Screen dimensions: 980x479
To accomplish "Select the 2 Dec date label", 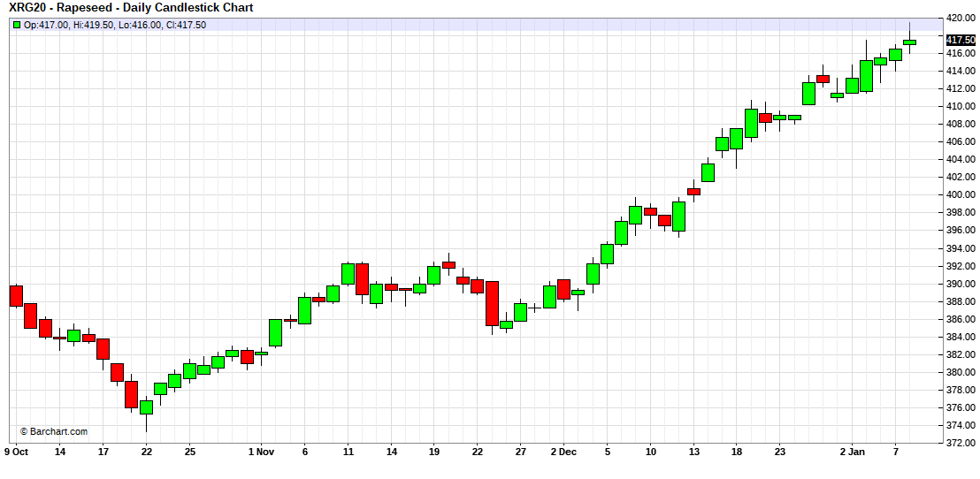I will [563, 452].
